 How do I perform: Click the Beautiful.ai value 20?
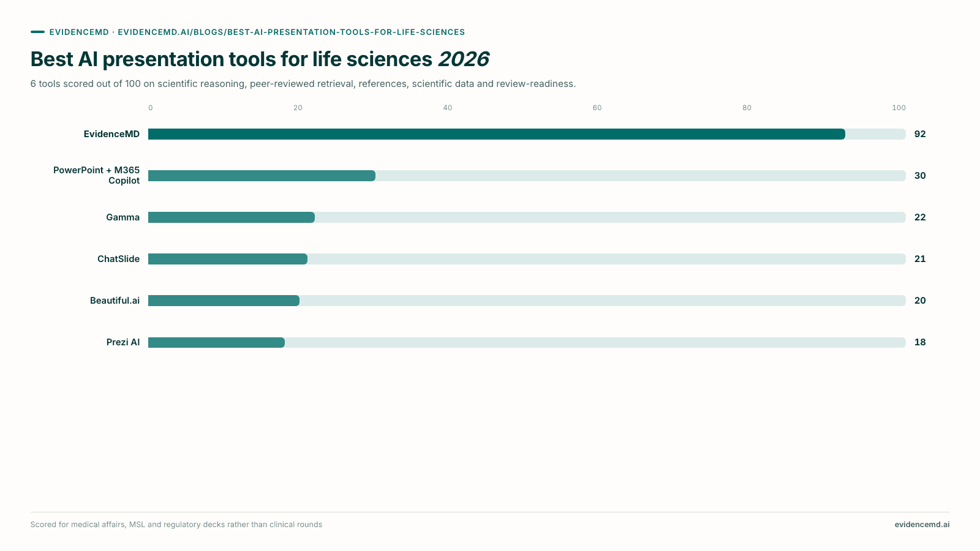coord(920,301)
